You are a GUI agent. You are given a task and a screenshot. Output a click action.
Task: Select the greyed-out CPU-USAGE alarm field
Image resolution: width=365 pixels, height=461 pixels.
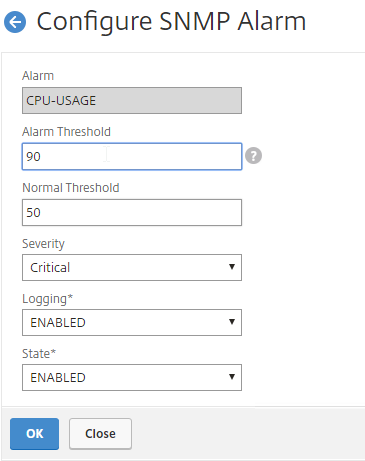(132, 101)
